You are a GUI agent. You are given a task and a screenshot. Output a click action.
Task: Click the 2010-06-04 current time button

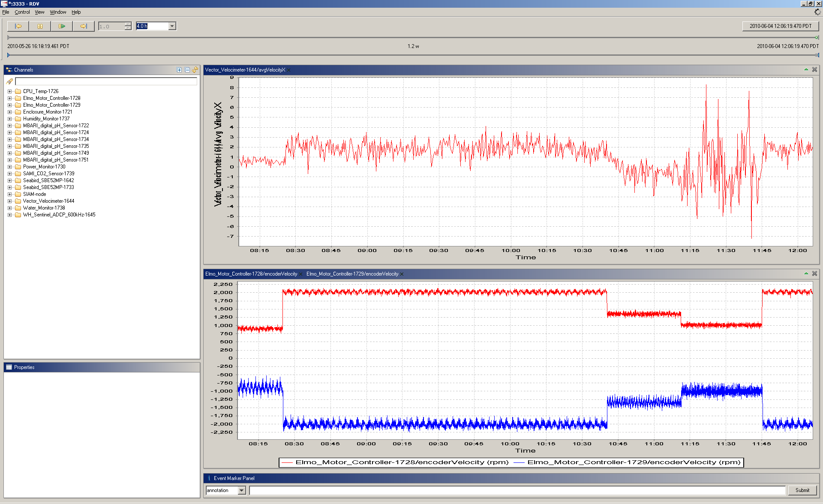click(780, 26)
